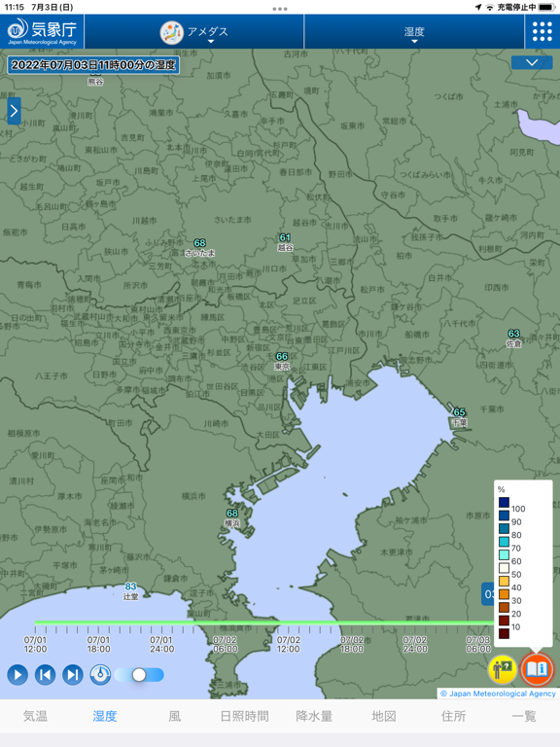This screenshot has width=560, height=747.
Task: Tap the location services arrow icon
Action: tap(478, 7)
